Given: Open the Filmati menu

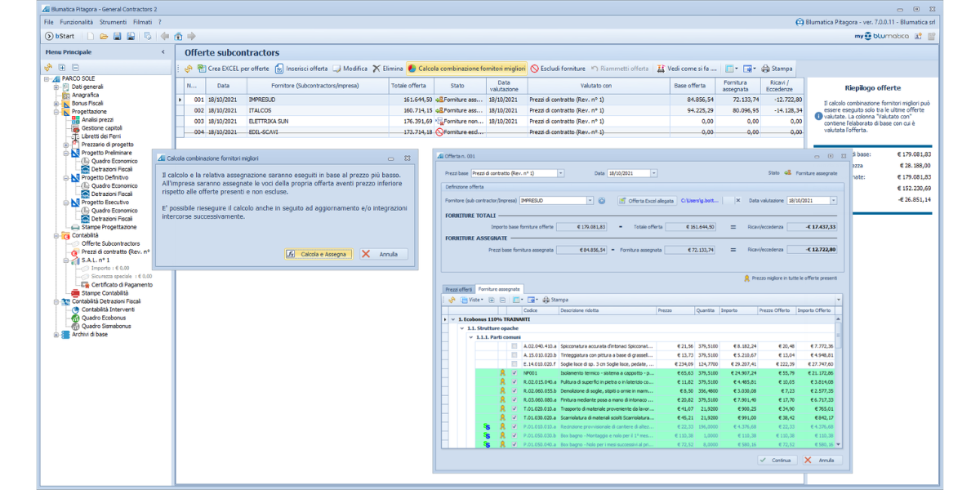Looking at the screenshot, I should 142,22.
